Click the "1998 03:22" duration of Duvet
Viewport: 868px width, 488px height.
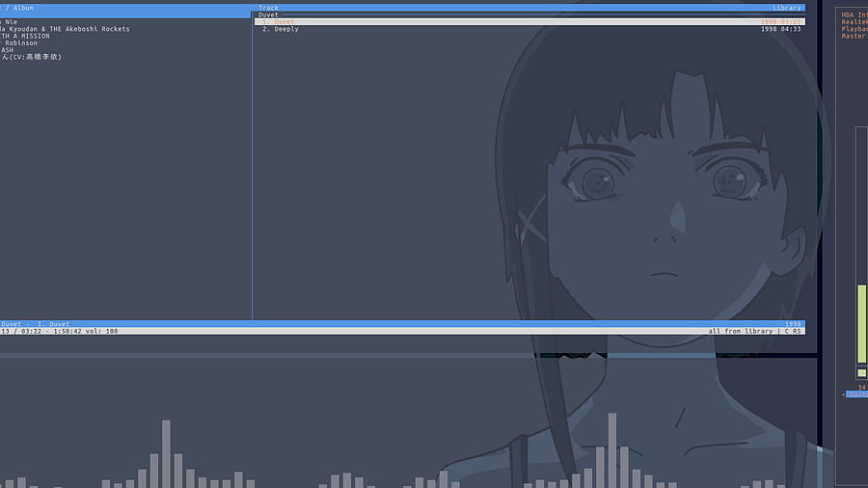[x=780, y=21]
